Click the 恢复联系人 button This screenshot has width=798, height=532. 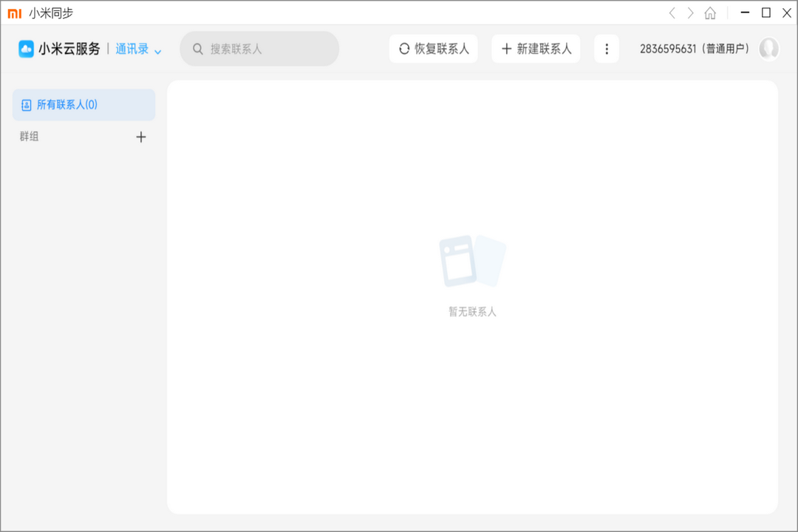coord(433,48)
